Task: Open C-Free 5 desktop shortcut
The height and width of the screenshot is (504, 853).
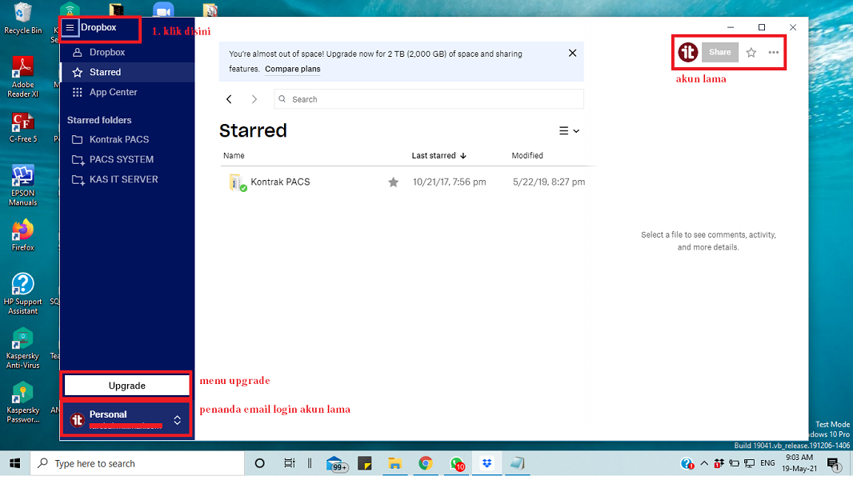Action: [23, 128]
